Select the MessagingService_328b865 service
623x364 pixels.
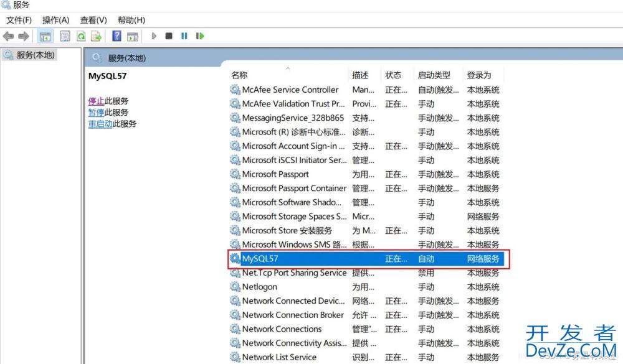(293, 118)
